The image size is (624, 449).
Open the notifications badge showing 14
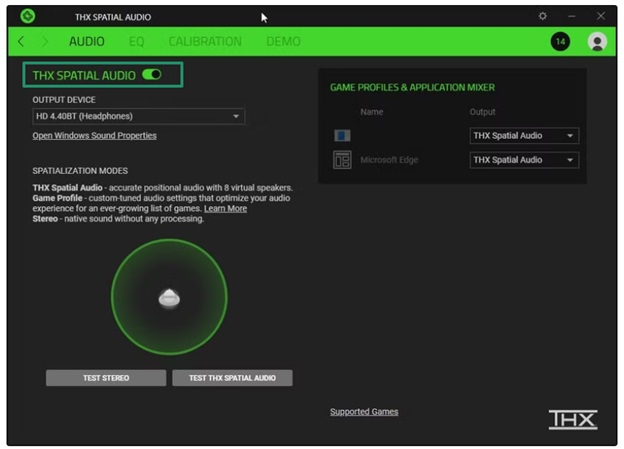(560, 41)
